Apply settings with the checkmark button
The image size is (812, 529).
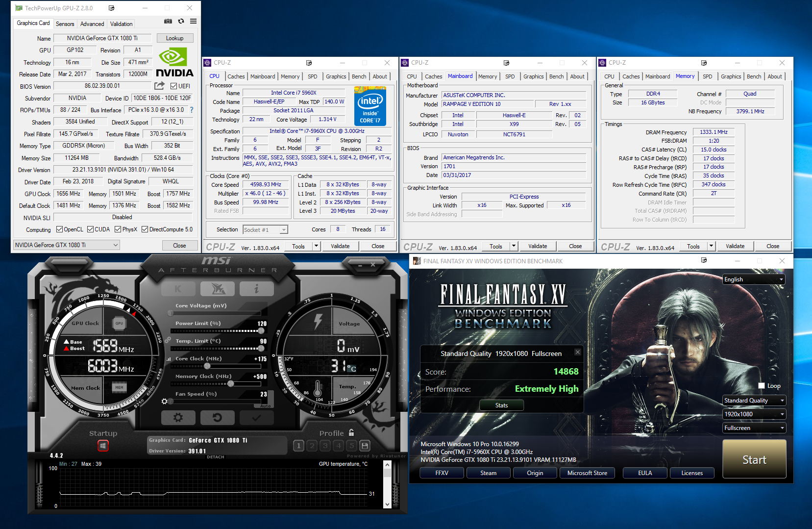[257, 417]
